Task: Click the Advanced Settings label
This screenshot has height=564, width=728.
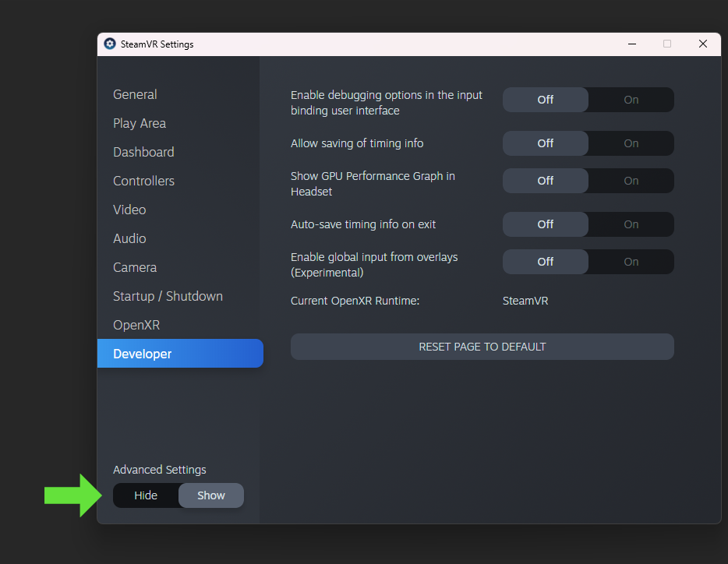Action: [159, 469]
